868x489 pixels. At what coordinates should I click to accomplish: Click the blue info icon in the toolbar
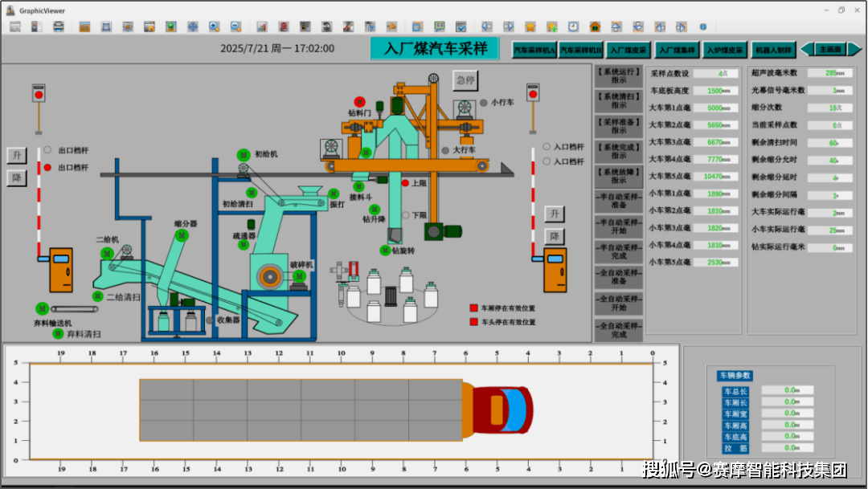702,26
